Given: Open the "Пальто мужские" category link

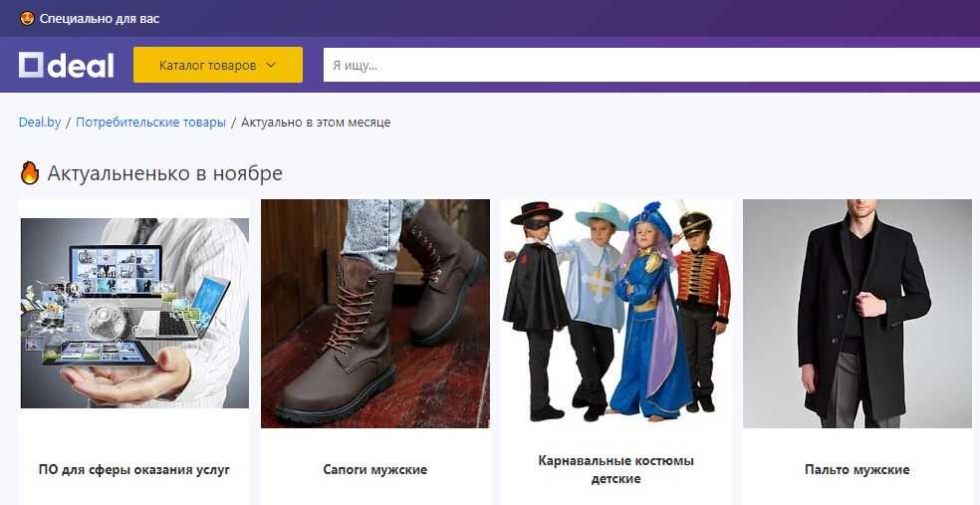Looking at the screenshot, I should [857, 469].
